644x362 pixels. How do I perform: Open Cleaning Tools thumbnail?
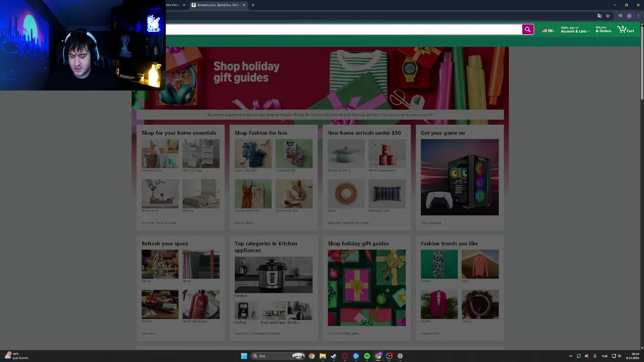coord(160,154)
